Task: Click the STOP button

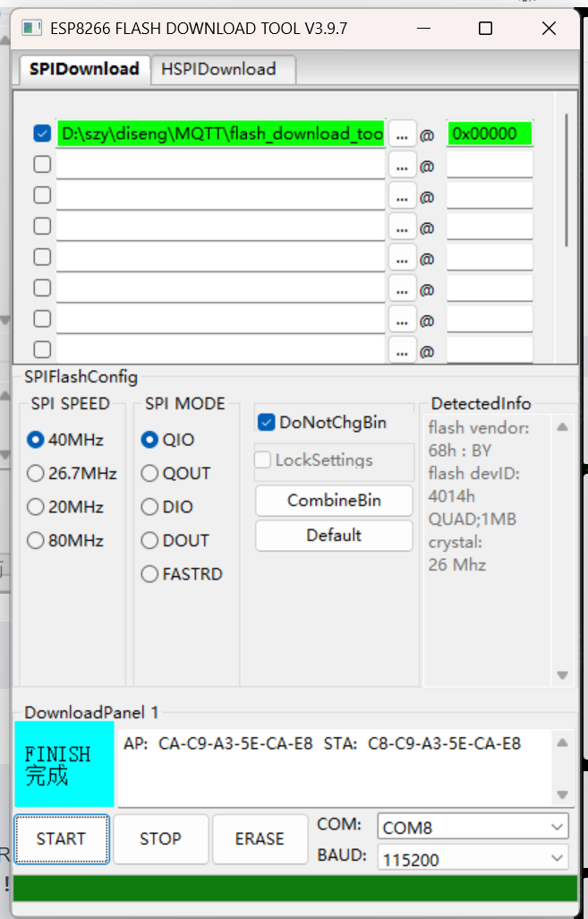Action: click(x=160, y=838)
